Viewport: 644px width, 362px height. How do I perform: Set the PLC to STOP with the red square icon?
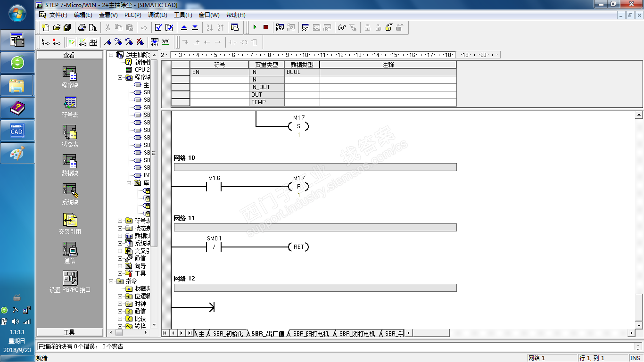click(x=265, y=27)
